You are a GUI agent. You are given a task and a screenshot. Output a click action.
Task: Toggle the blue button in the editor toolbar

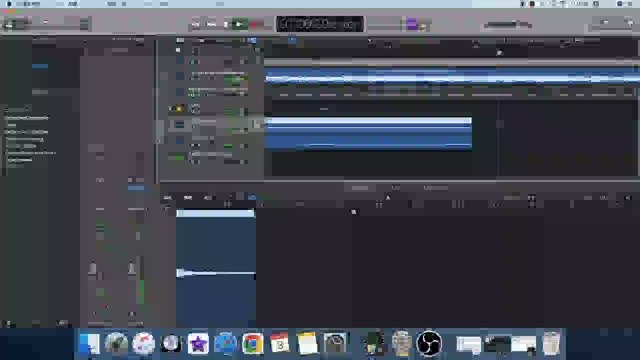pyautogui.click(x=252, y=198)
